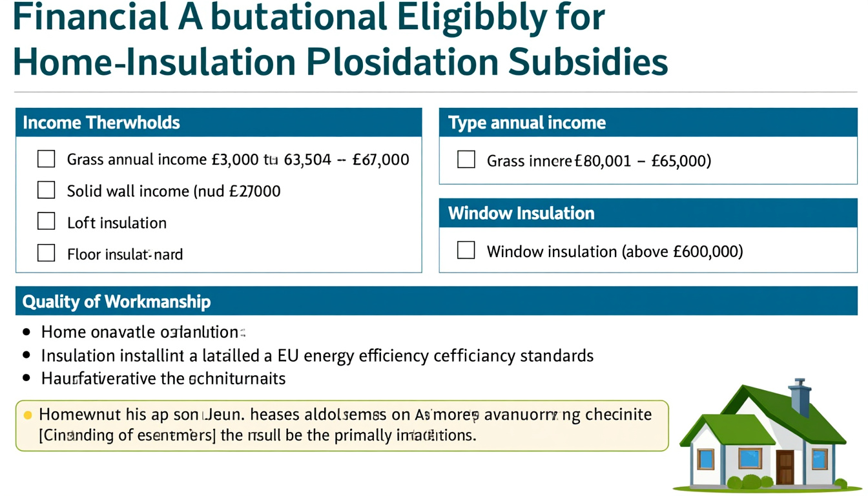The height and width of the screenshot is (496, 868).
Task: Click the yellow bullet in the note box
Action: point(27,415)
